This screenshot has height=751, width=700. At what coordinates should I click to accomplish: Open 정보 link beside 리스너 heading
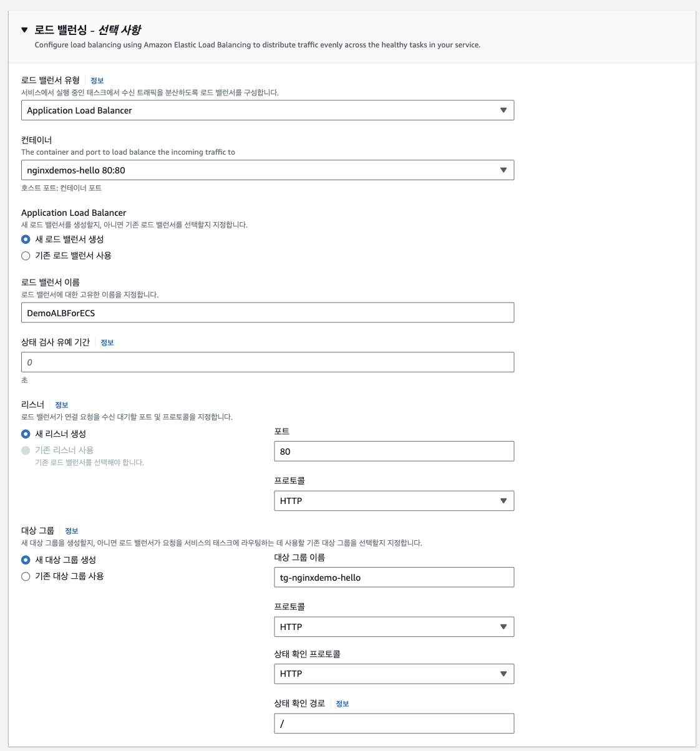pos(62,405)
